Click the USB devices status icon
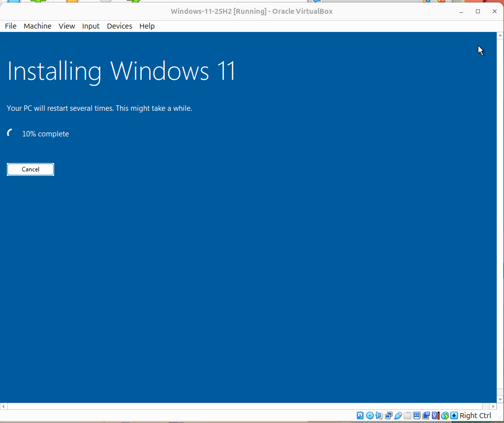The image size is (504, 423). (398, 416)
